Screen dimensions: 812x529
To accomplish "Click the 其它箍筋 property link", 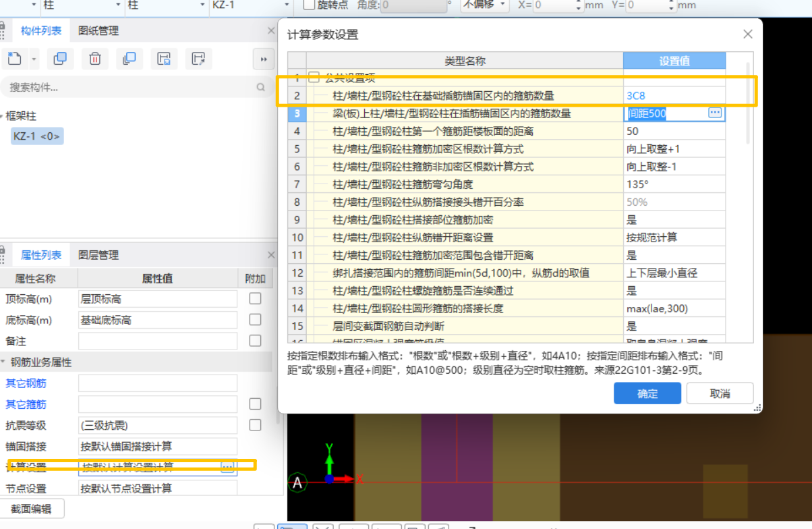I will (26, 404).
